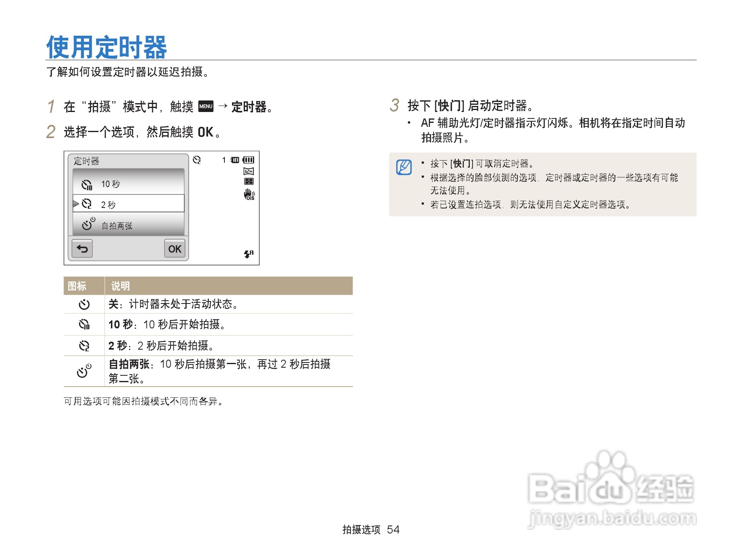Click the timer-off icon in table

tap(84, 304)
